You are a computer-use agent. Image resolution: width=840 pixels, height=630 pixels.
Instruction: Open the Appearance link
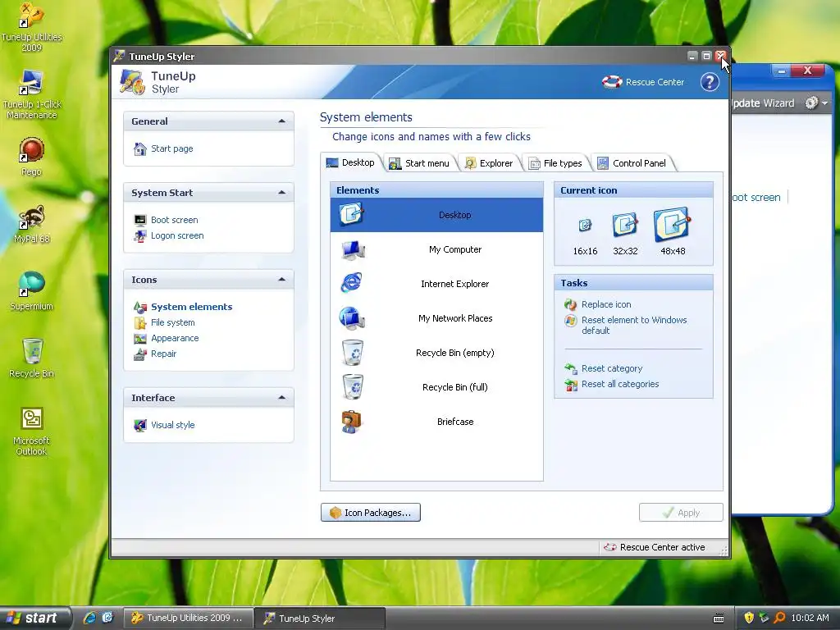[176, 338]
